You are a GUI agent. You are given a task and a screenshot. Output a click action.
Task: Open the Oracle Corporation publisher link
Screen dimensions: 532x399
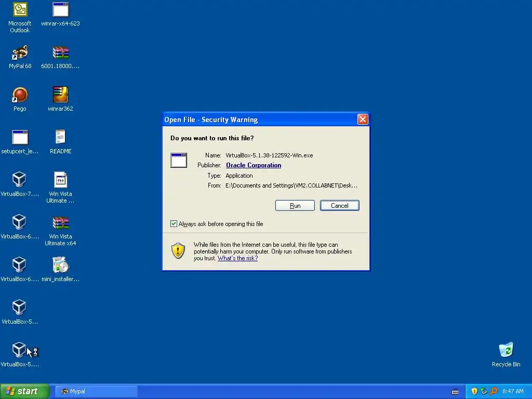tap(254, 165)
